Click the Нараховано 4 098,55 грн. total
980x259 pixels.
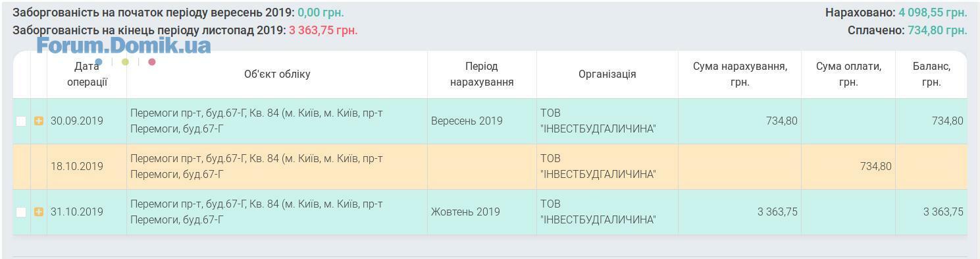pos(896,13)
